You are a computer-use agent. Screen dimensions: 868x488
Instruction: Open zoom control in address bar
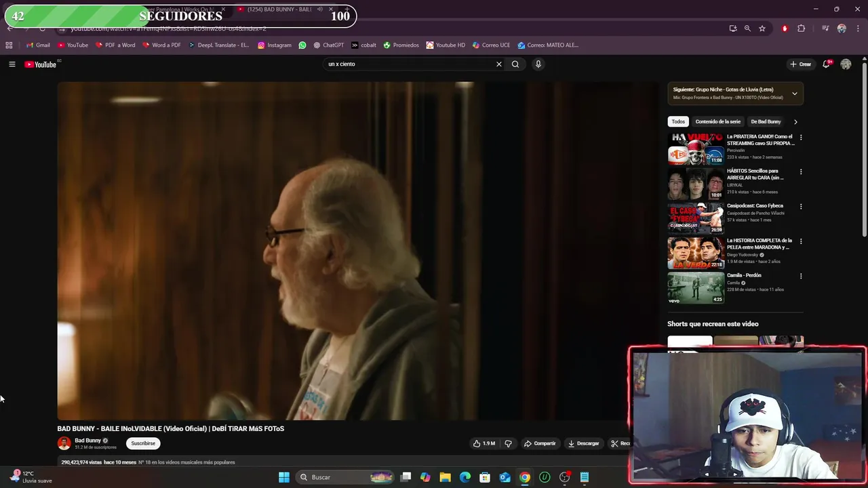tap(747, 28)
